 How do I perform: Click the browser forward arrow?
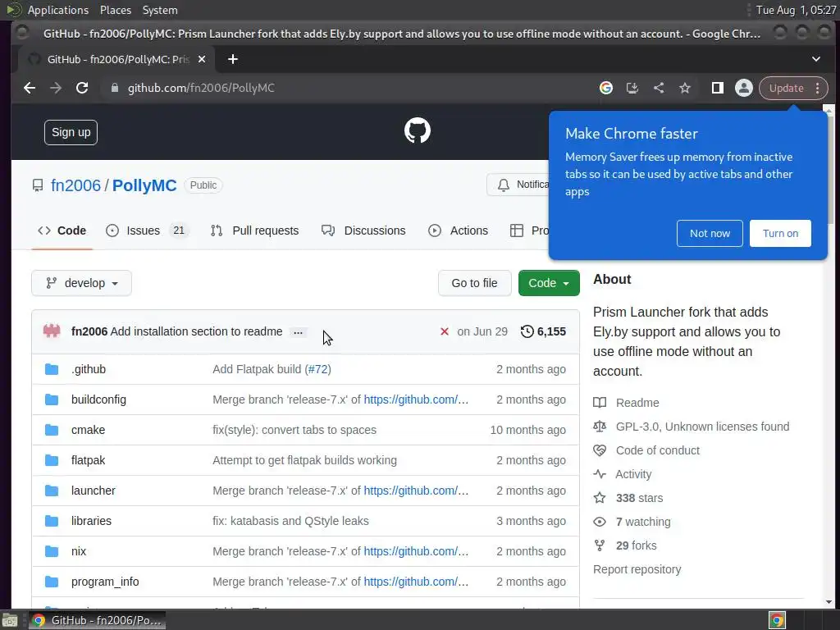pos(56,88)
